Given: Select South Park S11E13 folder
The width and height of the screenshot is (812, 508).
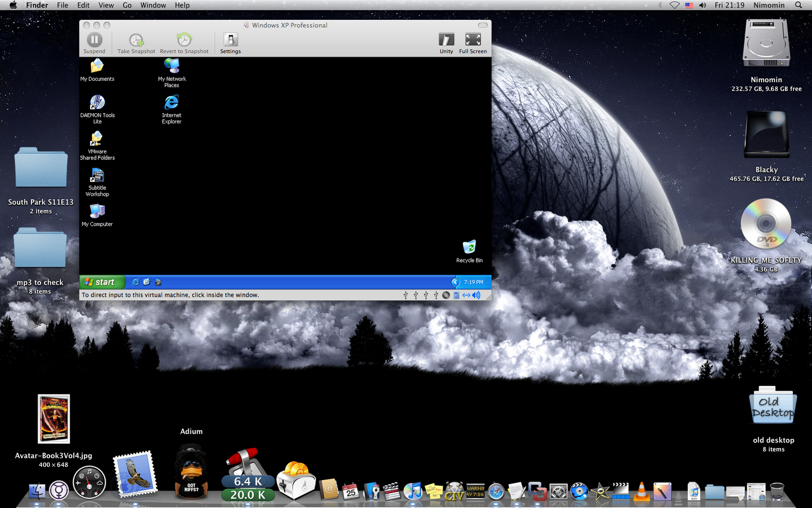Looking at the screenshot, I should 41,168.
